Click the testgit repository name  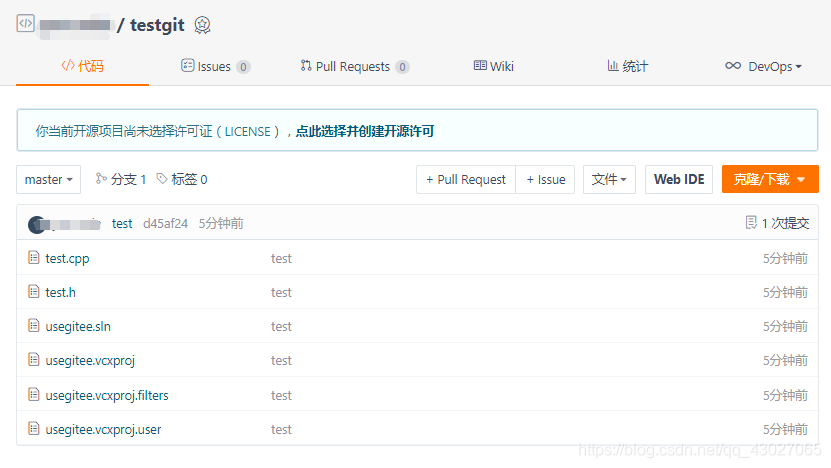(x=157, y=25)
